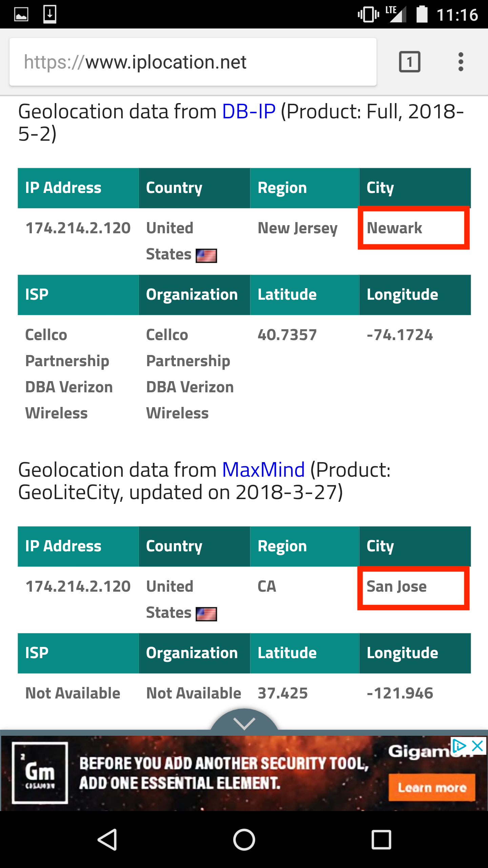Close the Gigamon ad with X icon
Image resolution: width=488 pixels, height=868 pixels.
click(477, 746)
